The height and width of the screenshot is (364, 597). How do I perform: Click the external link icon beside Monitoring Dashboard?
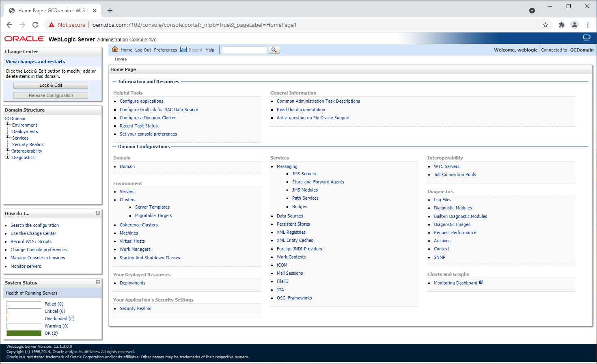click(481, 282)
